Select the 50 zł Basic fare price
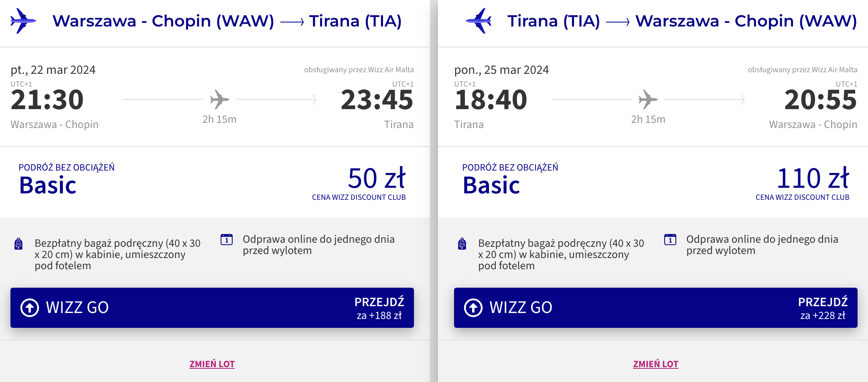Viewport: 868px width, 382px height. click(377, 178)
